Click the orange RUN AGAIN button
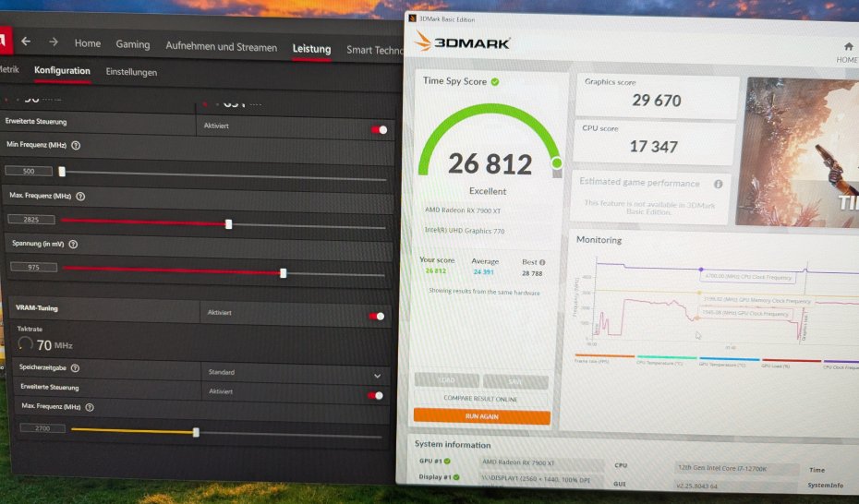 point(481,416)
